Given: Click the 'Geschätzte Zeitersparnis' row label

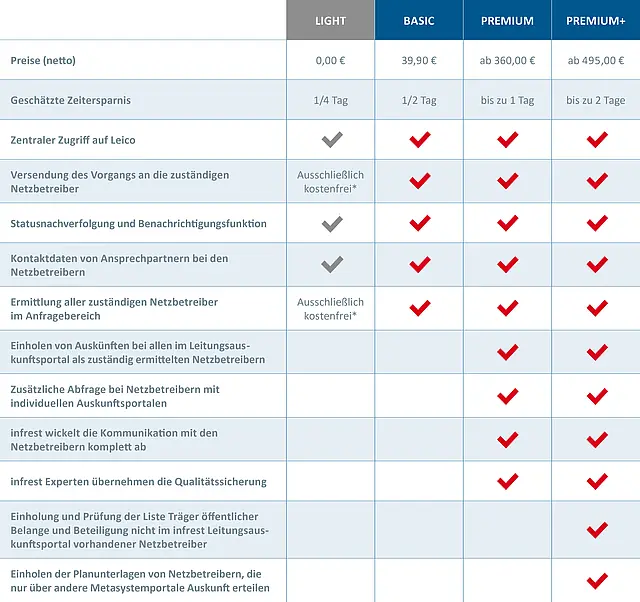Looking at the screenshot, I should click(x=71, y=100).
